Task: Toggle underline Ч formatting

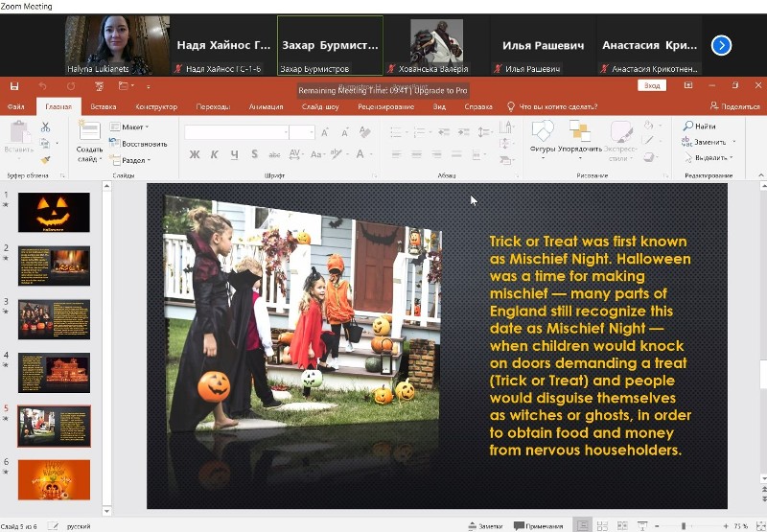Action: [233, 154]
